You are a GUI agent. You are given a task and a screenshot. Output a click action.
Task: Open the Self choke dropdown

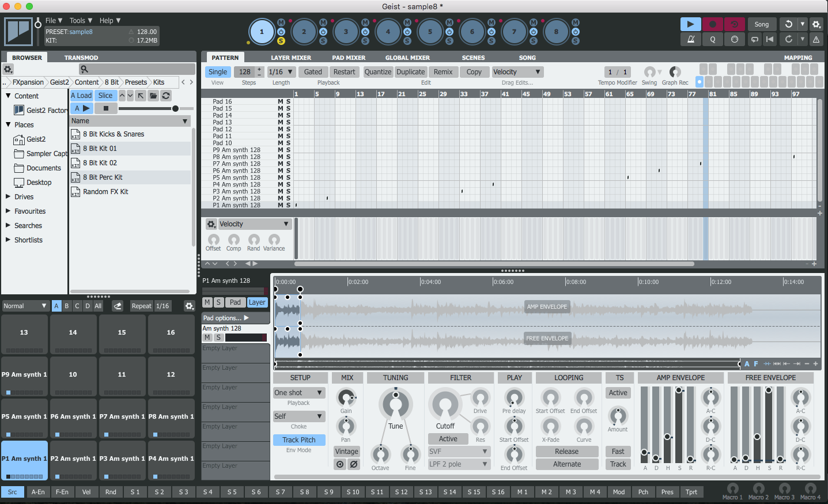click(298, 416)
